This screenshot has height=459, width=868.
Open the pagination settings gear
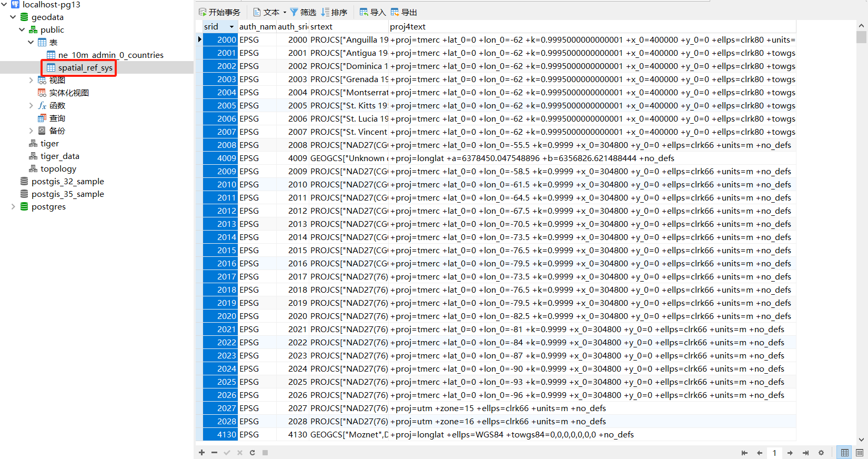(821, 453)
